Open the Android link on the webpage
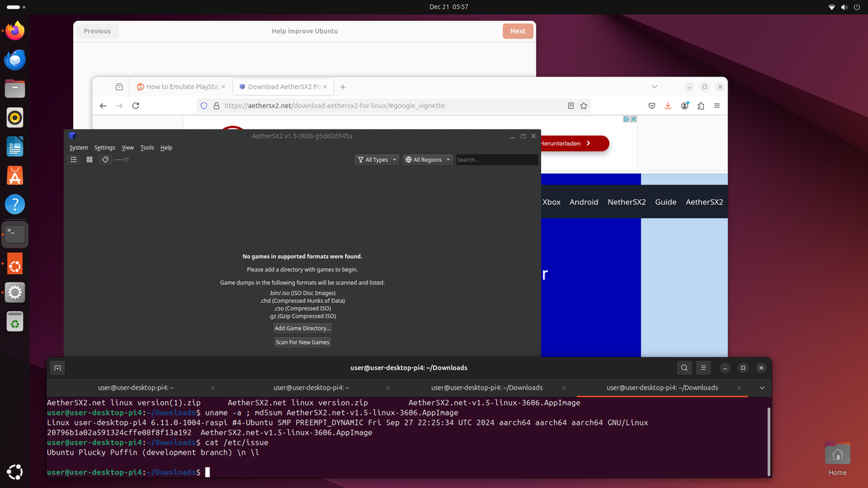Screen dimensions: 868x488 tap(584, 202)
